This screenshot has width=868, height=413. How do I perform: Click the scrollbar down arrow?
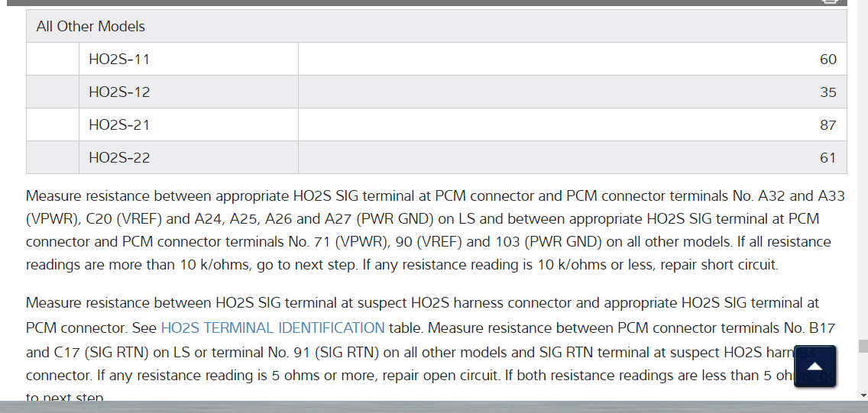tap(863, 395)
